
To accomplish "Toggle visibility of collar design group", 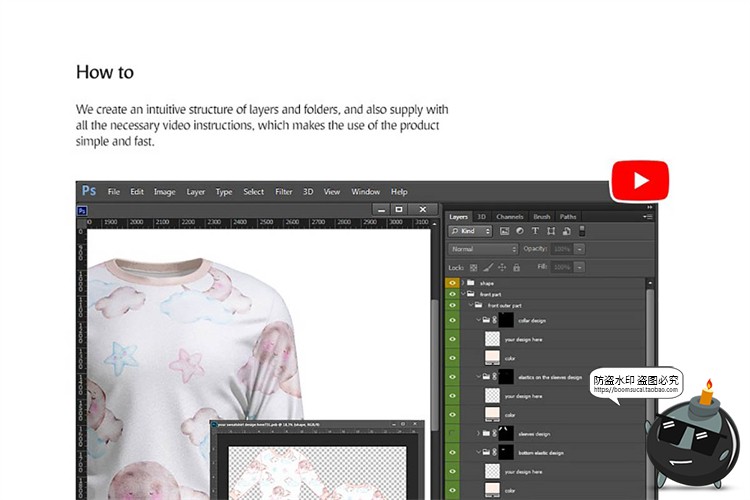I will tap(453, 321).
